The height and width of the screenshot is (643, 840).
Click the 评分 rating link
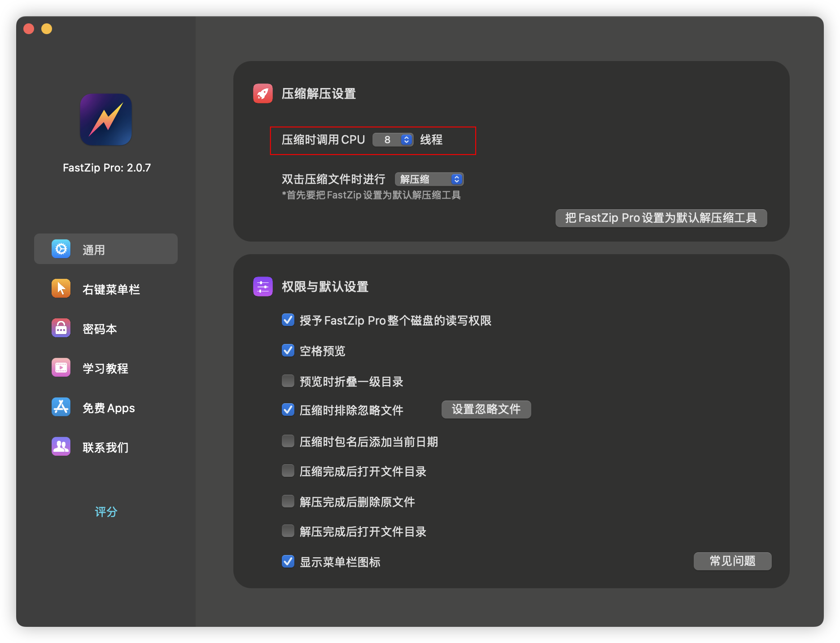tap(106, 512)
